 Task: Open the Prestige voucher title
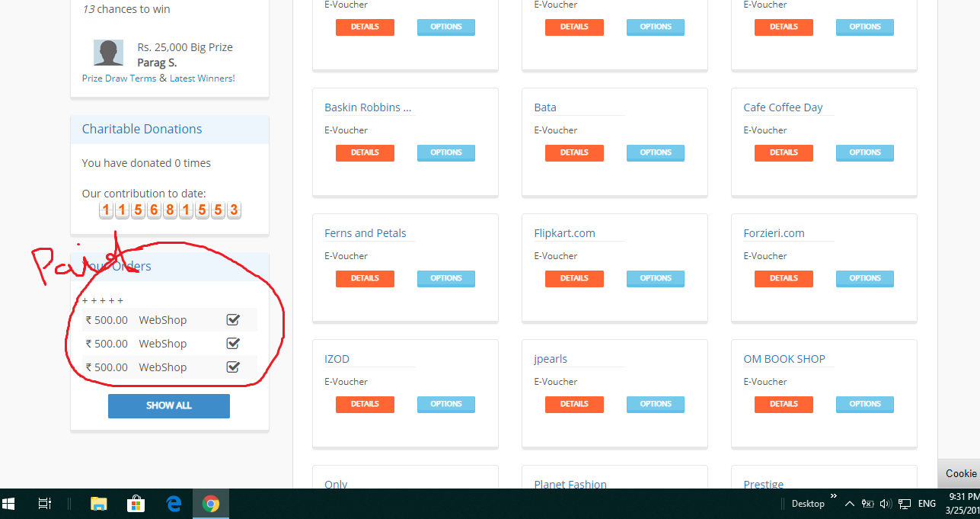pyautogui.click(x=763, y=484)
